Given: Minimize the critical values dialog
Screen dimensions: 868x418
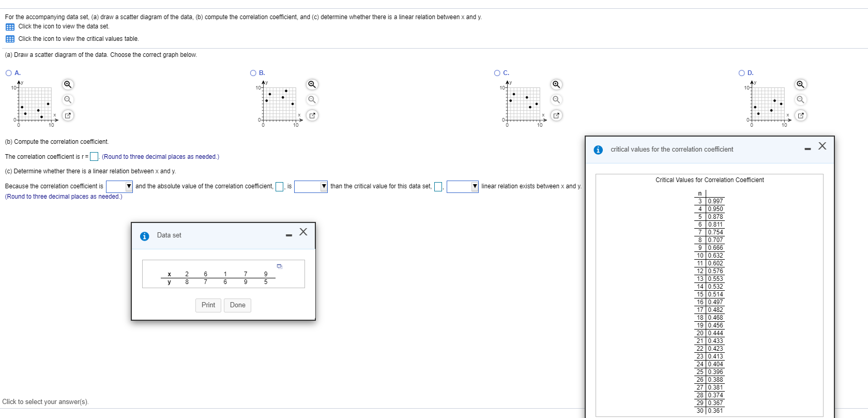Looking at the screenshot, I should 808,150.
